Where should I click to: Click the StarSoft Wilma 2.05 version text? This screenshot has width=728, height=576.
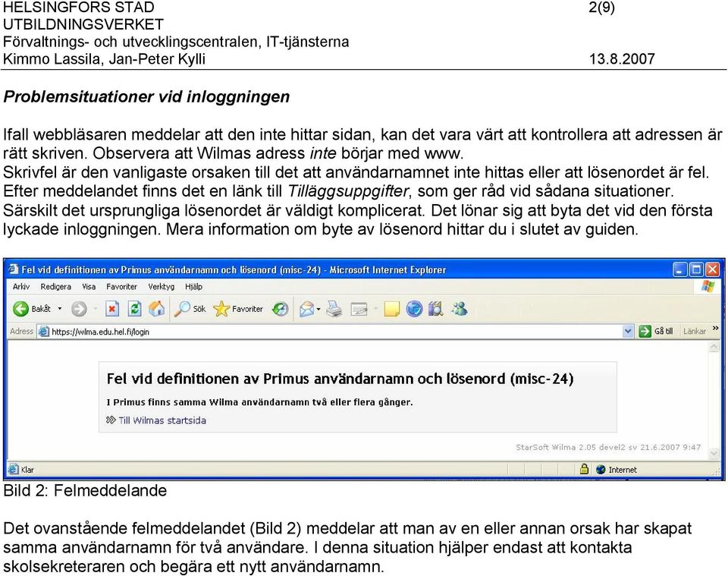click(x=607, y=447)
